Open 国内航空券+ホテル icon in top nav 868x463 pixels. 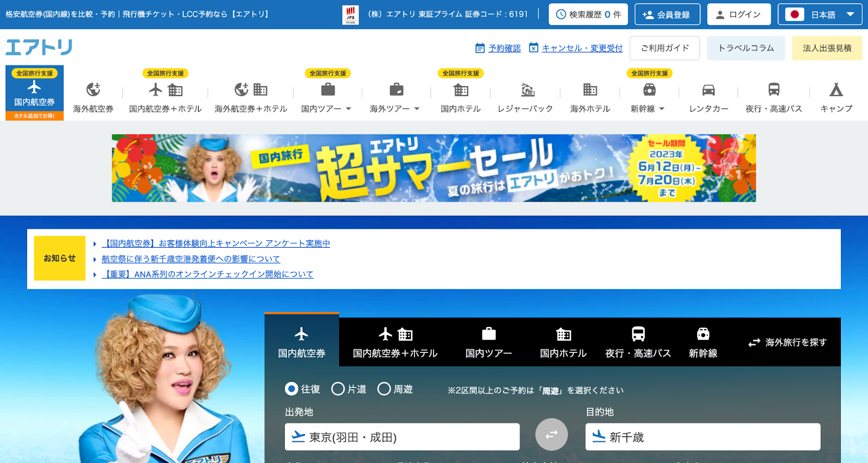(x=165, y=89)
